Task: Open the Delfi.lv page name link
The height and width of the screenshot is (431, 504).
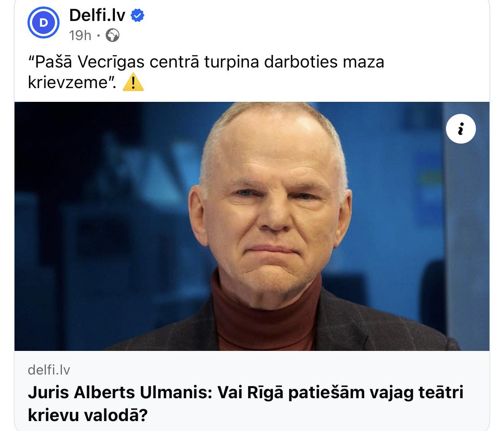Action: pyautogui.click(x=97, y=16)
